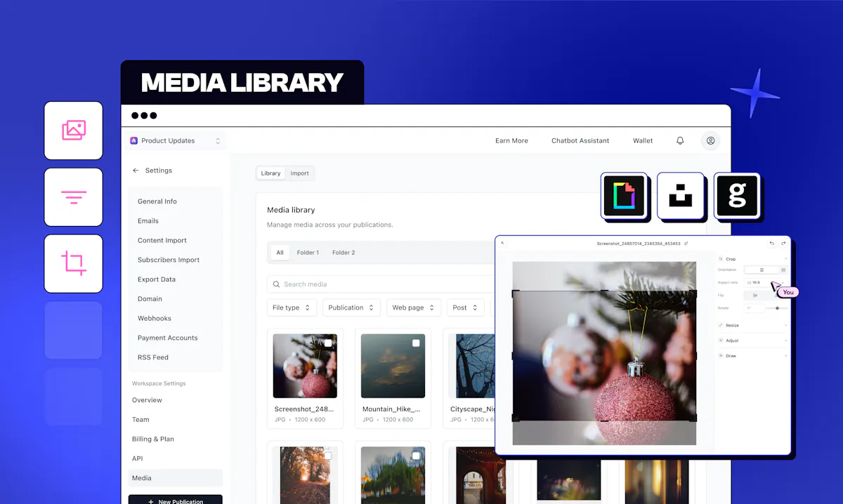Click the pink filter lines tile
This screenshot has width=843, height=504.
tap(74, 197)
